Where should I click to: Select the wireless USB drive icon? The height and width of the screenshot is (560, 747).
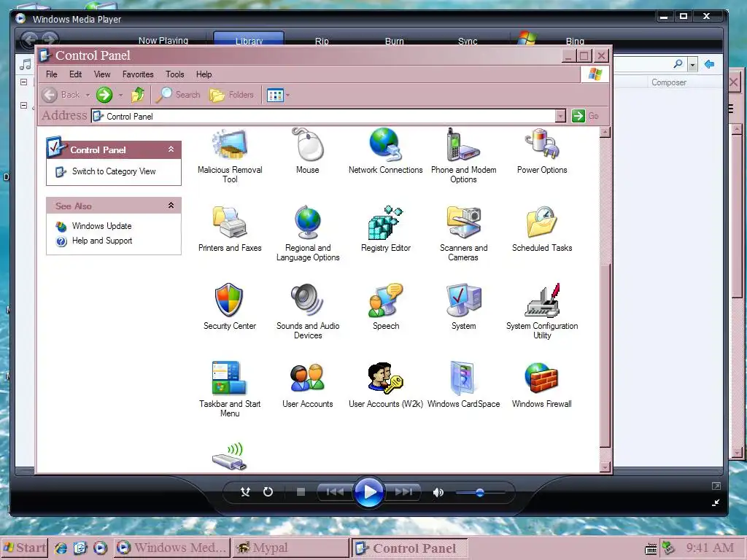[x=229, y=456]
